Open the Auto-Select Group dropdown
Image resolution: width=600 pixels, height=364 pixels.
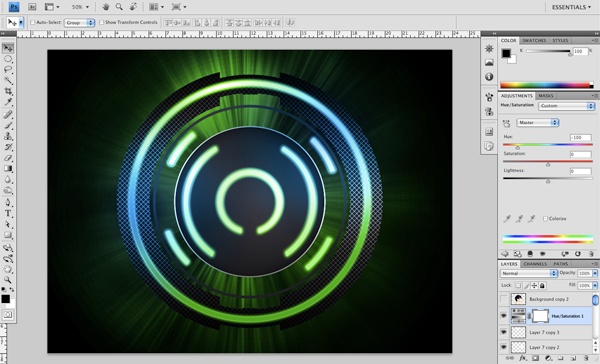click(79, 23)
